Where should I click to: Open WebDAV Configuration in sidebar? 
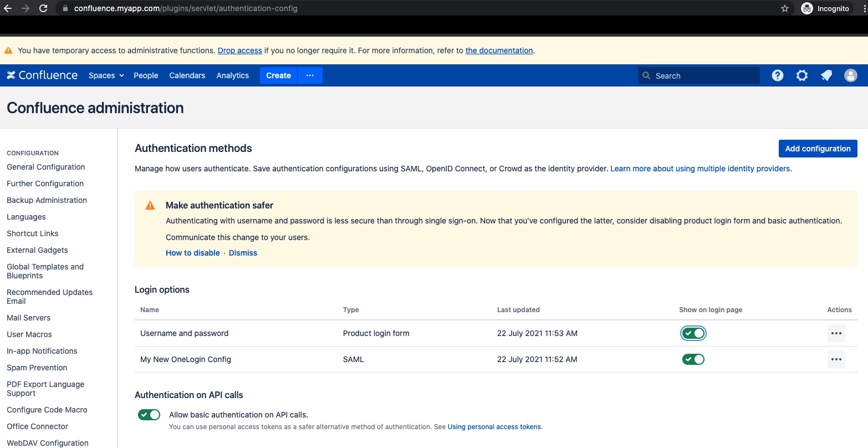point(48,443)
